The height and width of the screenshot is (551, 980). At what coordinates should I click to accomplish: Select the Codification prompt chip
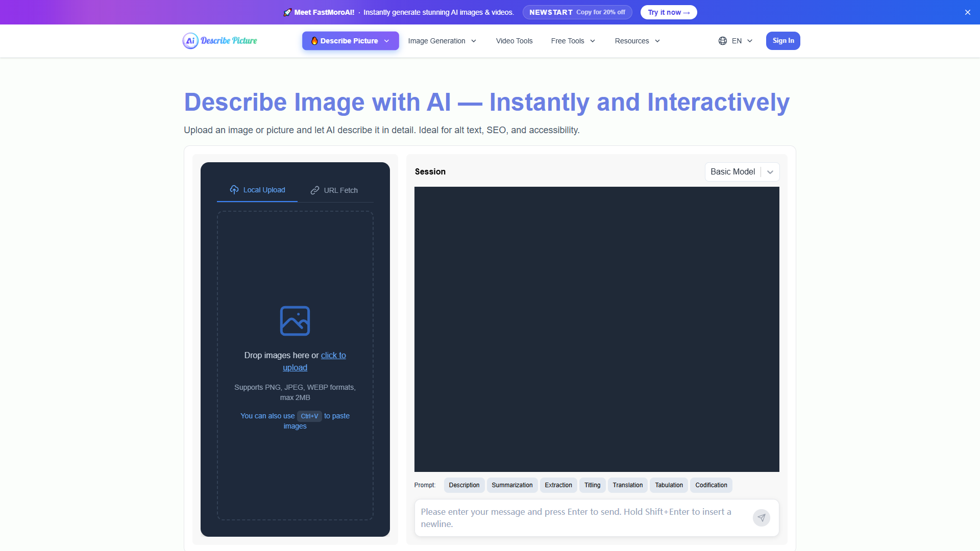click(x=711, y=485)
